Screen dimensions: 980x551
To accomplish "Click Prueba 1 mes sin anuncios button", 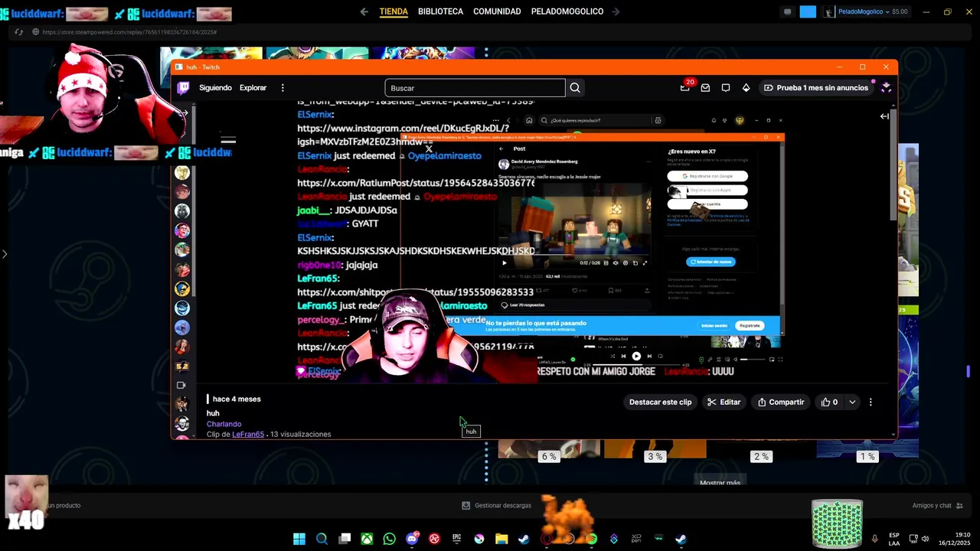I will coord(816,88).
